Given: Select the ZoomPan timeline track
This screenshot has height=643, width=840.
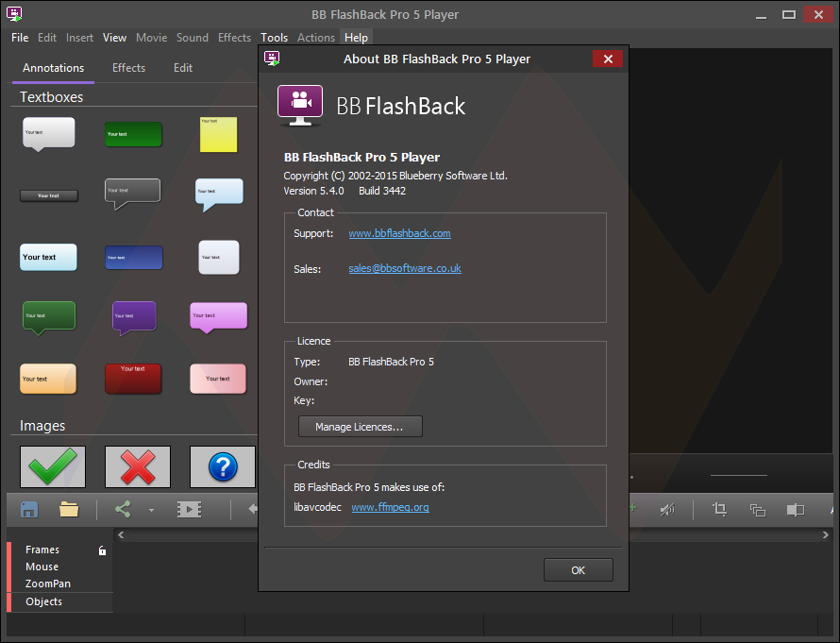Looking at the screenshot, I should tap(48, 584).
